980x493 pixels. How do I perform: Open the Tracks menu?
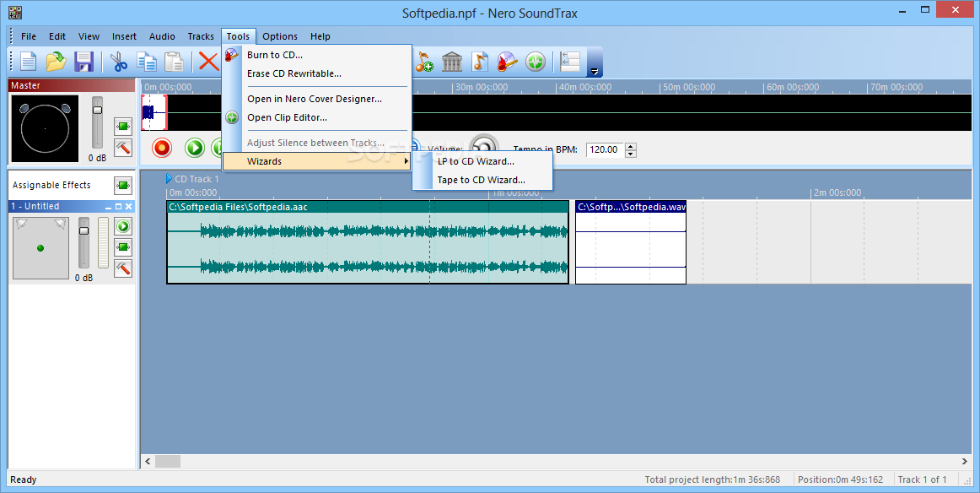tap(201, 36)
